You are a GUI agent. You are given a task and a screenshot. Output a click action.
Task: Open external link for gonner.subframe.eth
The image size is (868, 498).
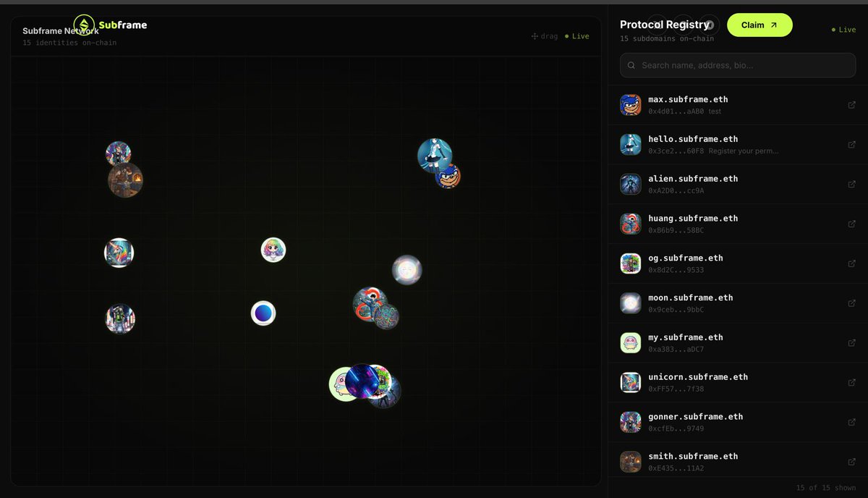(851, 422)
